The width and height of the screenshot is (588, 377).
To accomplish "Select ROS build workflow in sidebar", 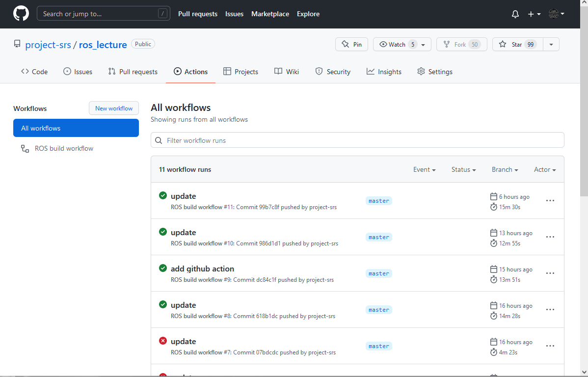I will (76, 149).
